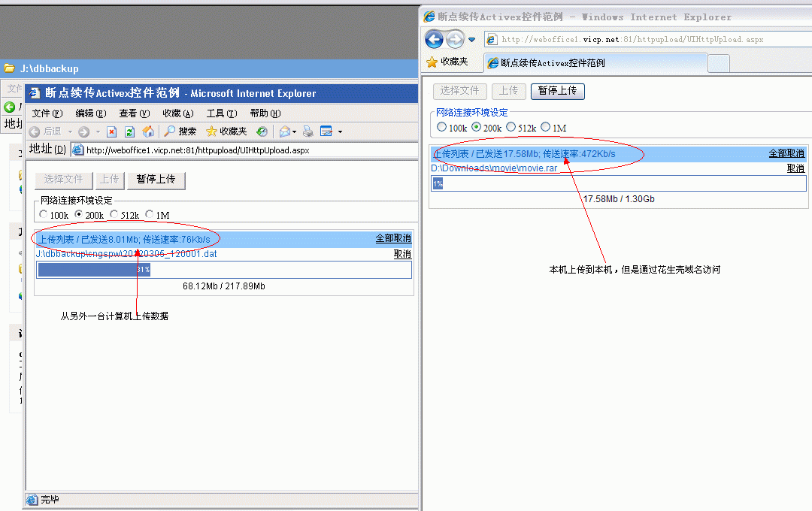Open the Edit icon dropdown arrow
Image resolution: width=812 pixels, height=511 pixels.
[x=339, y=131]
